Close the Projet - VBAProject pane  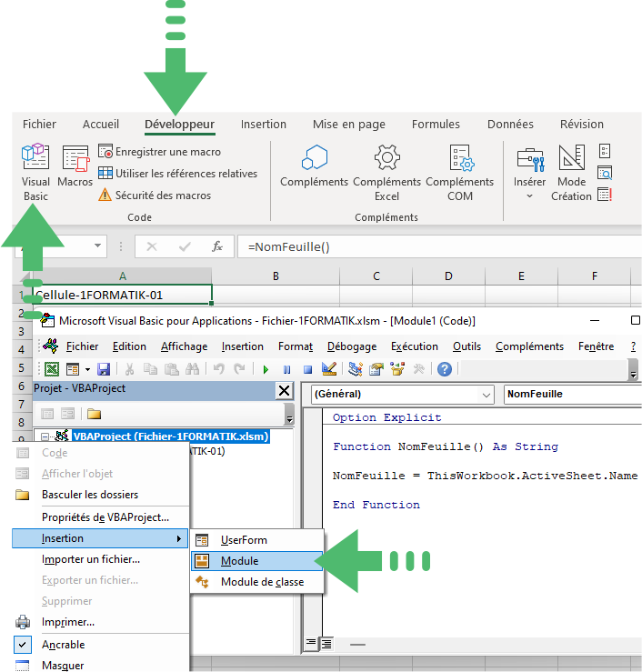tap(284, 390)
